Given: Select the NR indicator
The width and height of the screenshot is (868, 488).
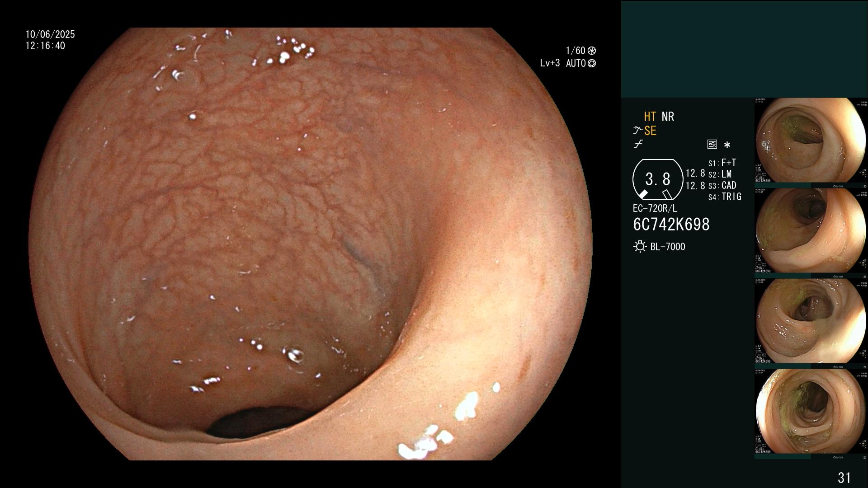Looking at the screenshot, I should pyautogui.click(x=668, y=117).
